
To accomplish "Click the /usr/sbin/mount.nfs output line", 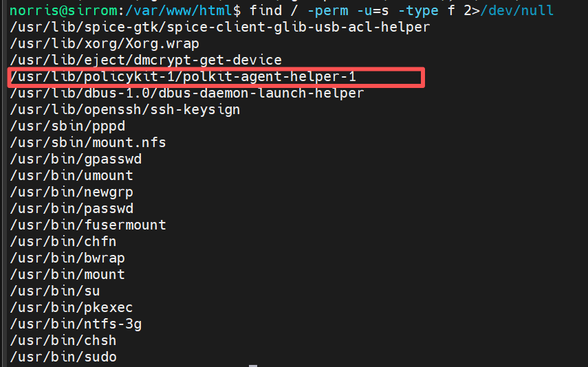I will click(x=88, y=142).
